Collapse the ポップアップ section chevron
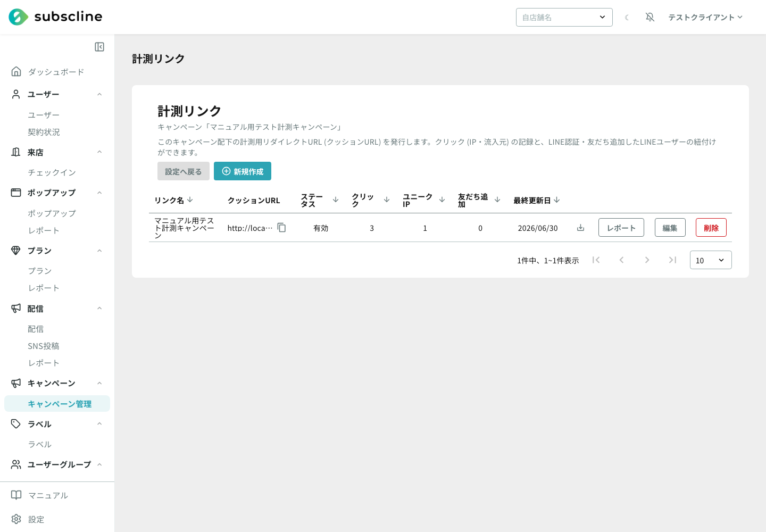Screen dimensions: 766x532 click(99, 193)
